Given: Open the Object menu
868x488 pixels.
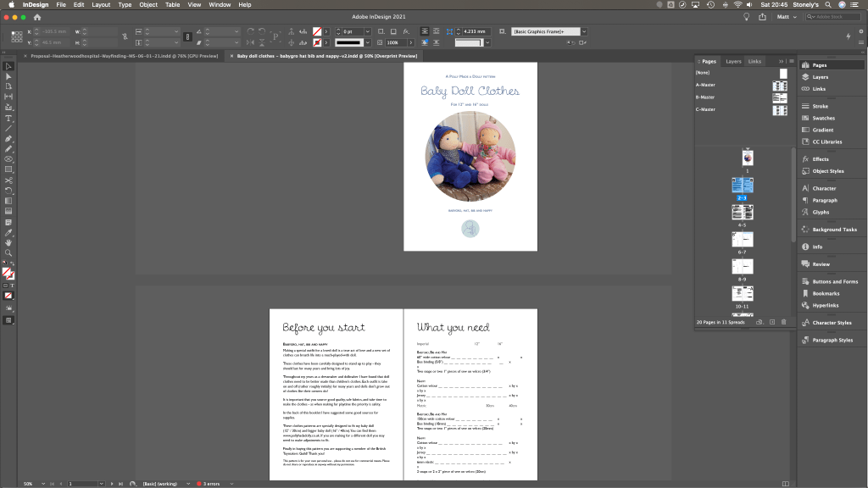Looking at the screenshot, I should pos(148,5).
